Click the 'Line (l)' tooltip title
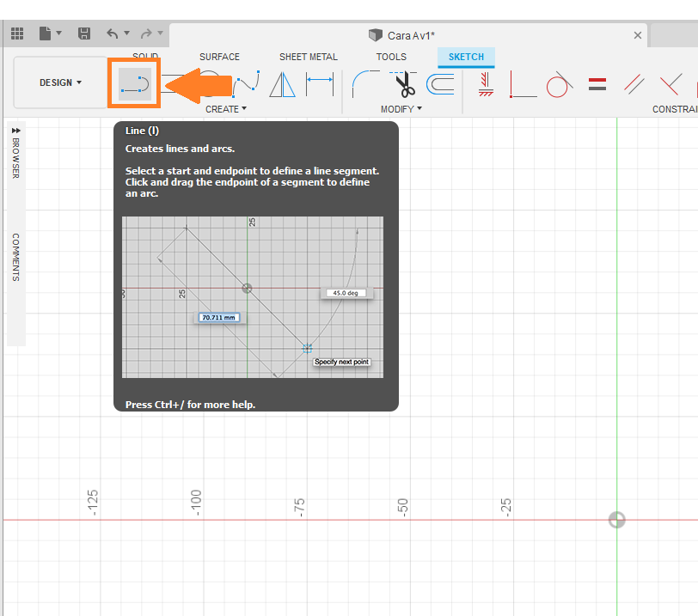This screenshot has height=616, width=698. point(142,131)
